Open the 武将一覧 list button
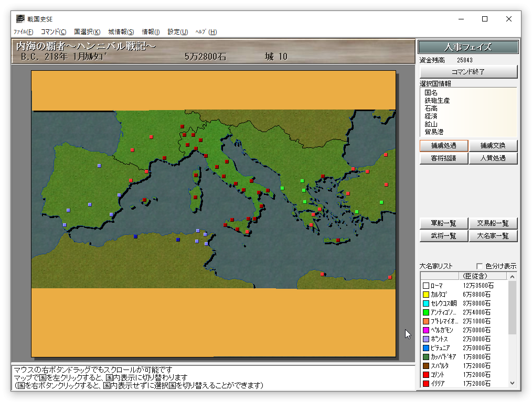Image resolution: width=532 pixels, height=402 pixels. pos(443,236)
